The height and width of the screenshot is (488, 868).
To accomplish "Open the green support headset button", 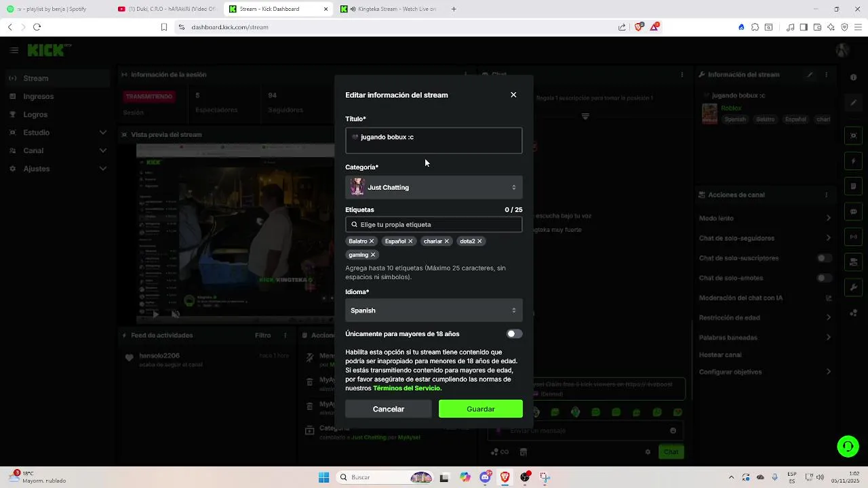I will coord(848,446).
